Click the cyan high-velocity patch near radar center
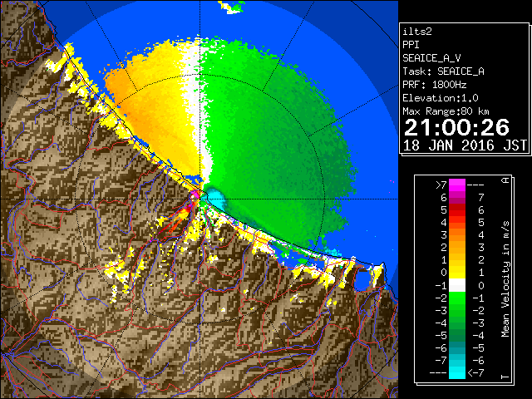Image resolution: width=532 pixels, height=399 pixels. point(215,198)
